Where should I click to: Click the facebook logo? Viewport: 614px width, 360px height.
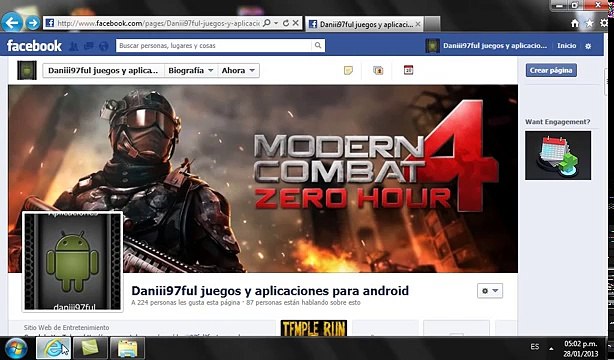[34, 46]
